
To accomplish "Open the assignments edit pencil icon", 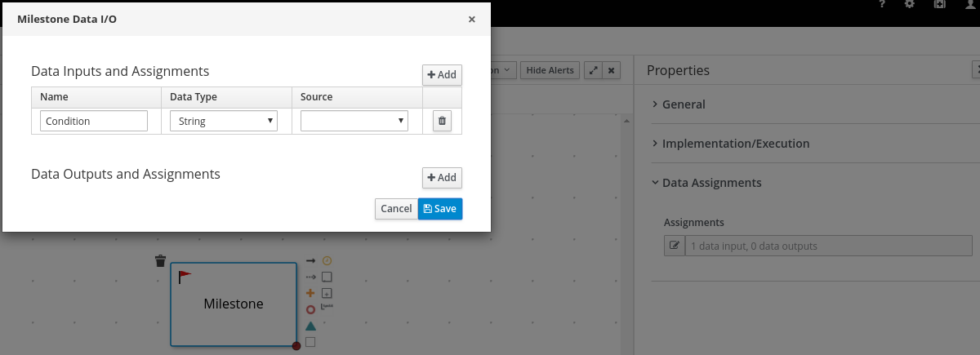I will [x=675, y=246].
